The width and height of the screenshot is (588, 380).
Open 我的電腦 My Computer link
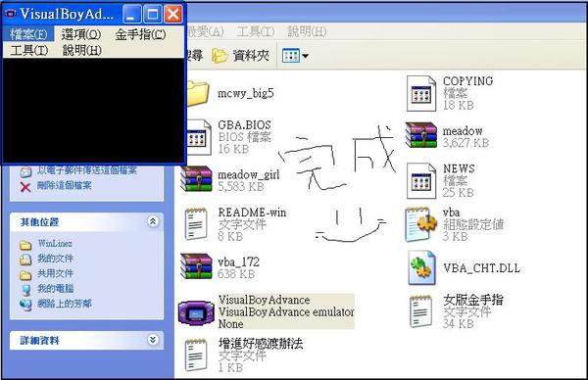tap(55, 288)
